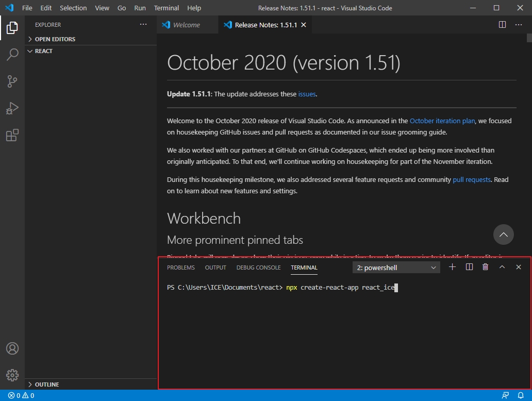Collapse the REACT folder section

click(x=91, y=51)
